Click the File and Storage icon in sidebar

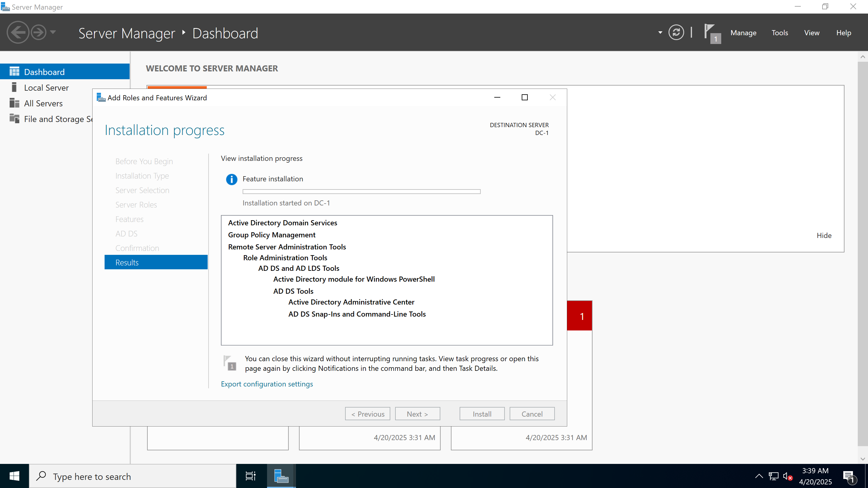point(14,119)
